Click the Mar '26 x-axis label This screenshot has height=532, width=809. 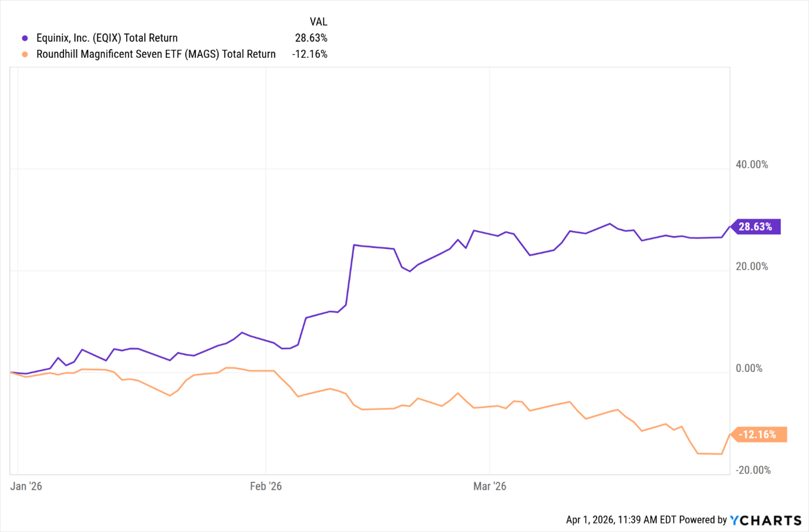click(x=489, y=486)
